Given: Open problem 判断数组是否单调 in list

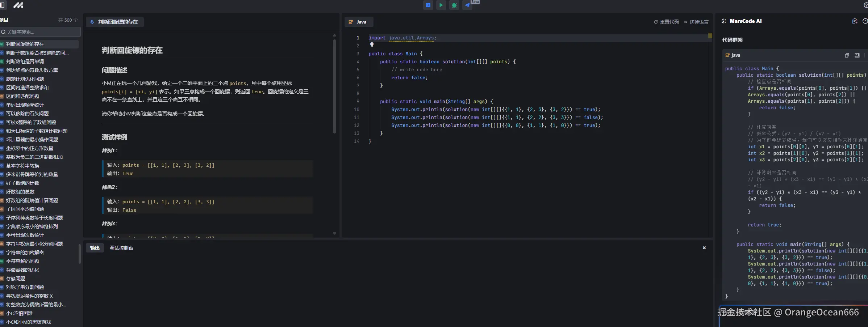Looking at the screenshot, I should tap(25, 61).
